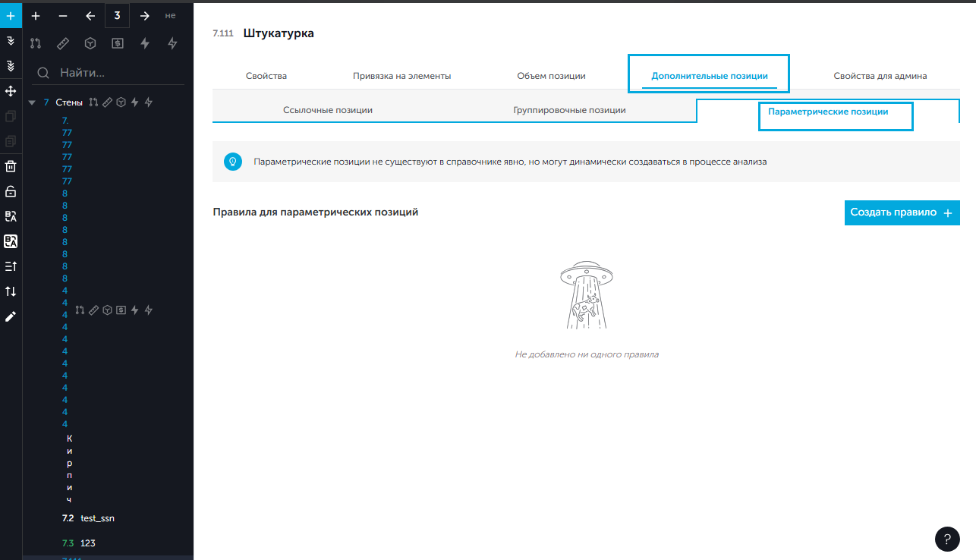Viewport: 976px width, 560px height.
Task: Open the Группировочные позиции sub-tab
Action: tap(569, 110)
